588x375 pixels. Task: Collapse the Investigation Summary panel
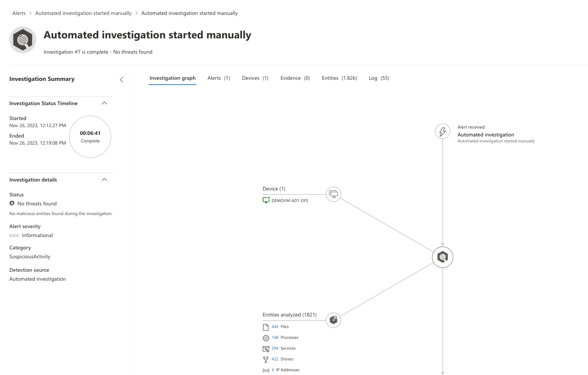point(121,79)
